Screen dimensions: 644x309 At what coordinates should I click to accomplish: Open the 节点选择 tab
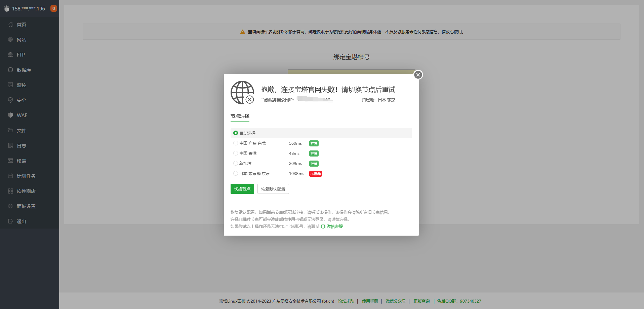click(x=240, y=116)
